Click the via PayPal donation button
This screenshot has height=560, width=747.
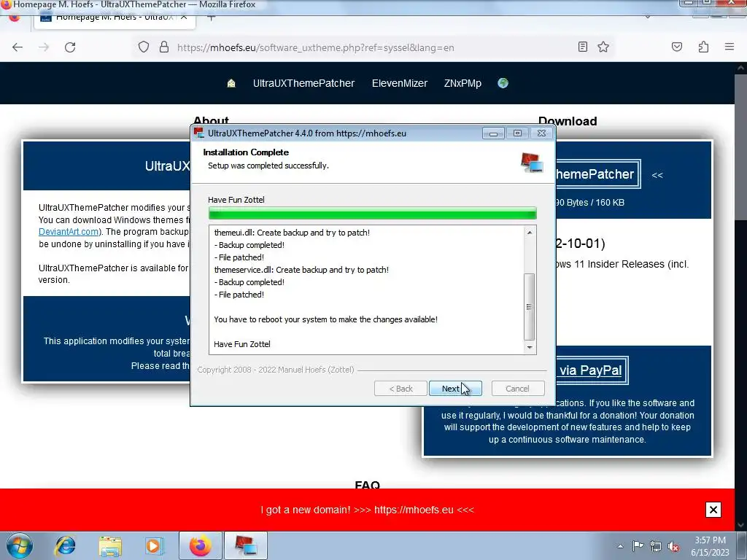591,370
